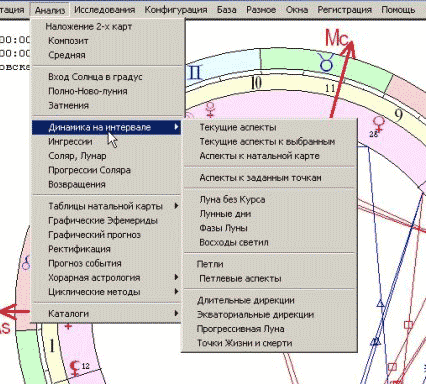Select Прогрессии Соляра entry
Image resolution: width=426 pixels, height=384 pixels.
(x=107, y=170)
